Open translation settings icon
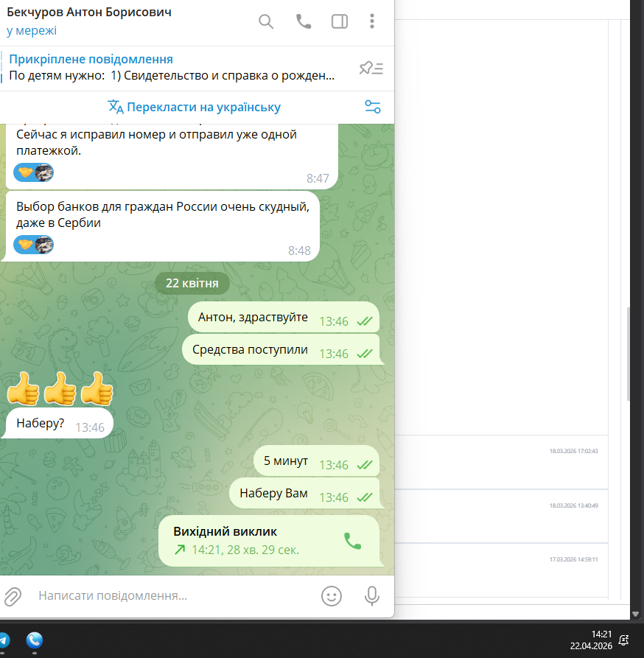The width and height of the screenshot is (644, 658). (x=373, y=107)
